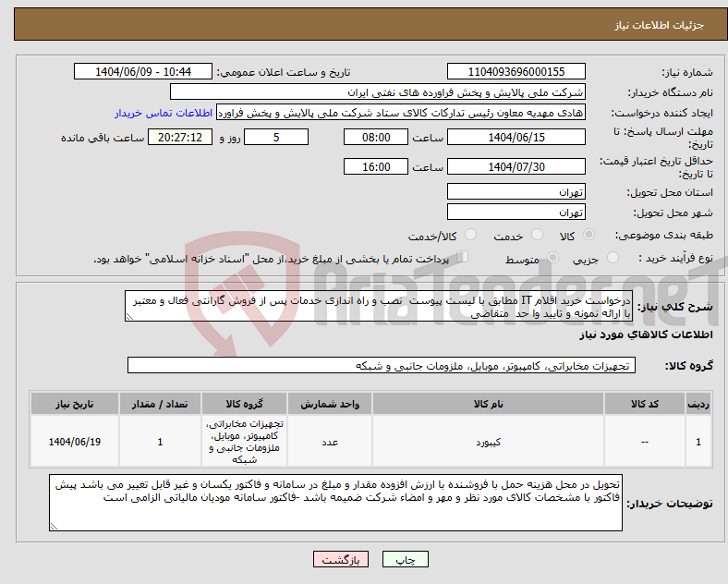Click the بازگشت (back) button
Screen dimensions: 728x584
tap(341, 559)
